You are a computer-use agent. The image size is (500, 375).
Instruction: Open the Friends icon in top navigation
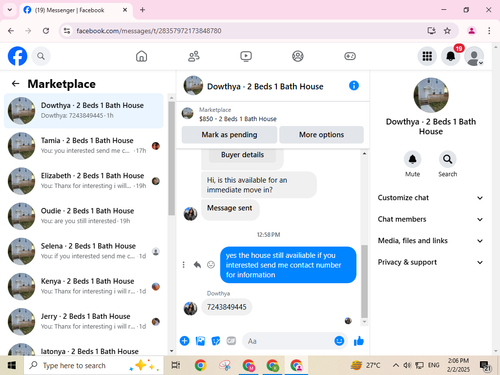(x=194, y=56)
